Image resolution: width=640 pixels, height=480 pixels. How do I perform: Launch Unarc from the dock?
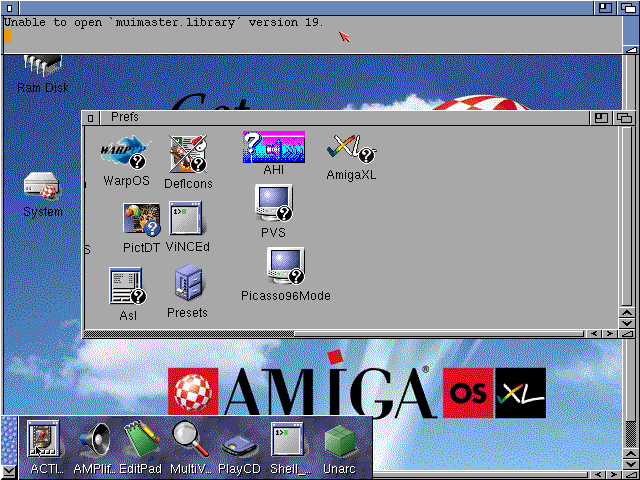(340, 441)
